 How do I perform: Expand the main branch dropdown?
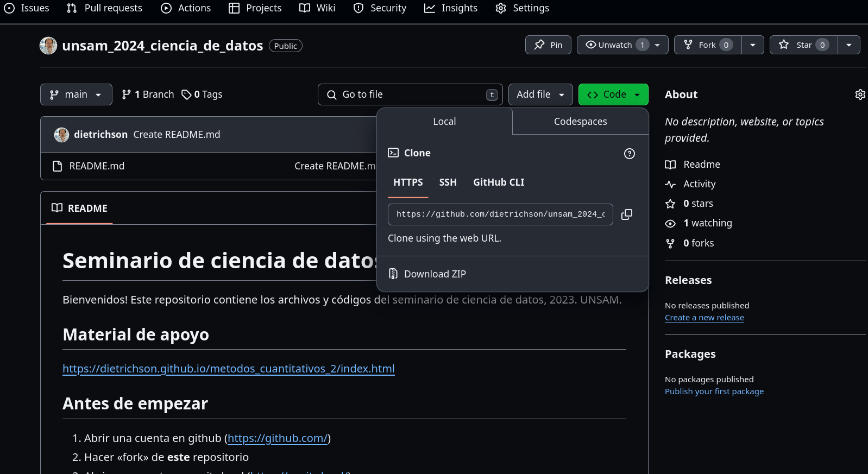click(x=76, y=94)
